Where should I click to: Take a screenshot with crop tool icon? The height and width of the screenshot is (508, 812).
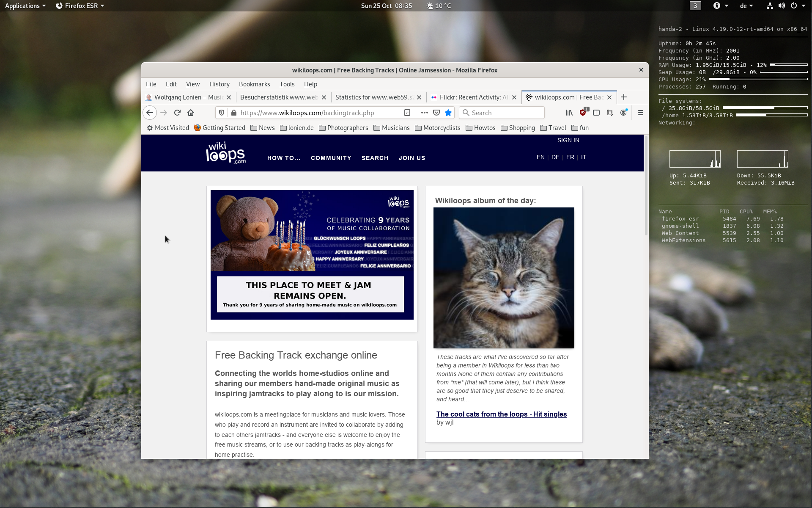[x=610, y=113]
